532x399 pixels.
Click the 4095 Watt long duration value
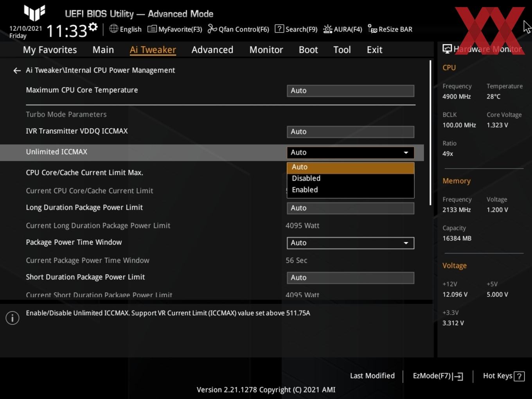(302, 226)
